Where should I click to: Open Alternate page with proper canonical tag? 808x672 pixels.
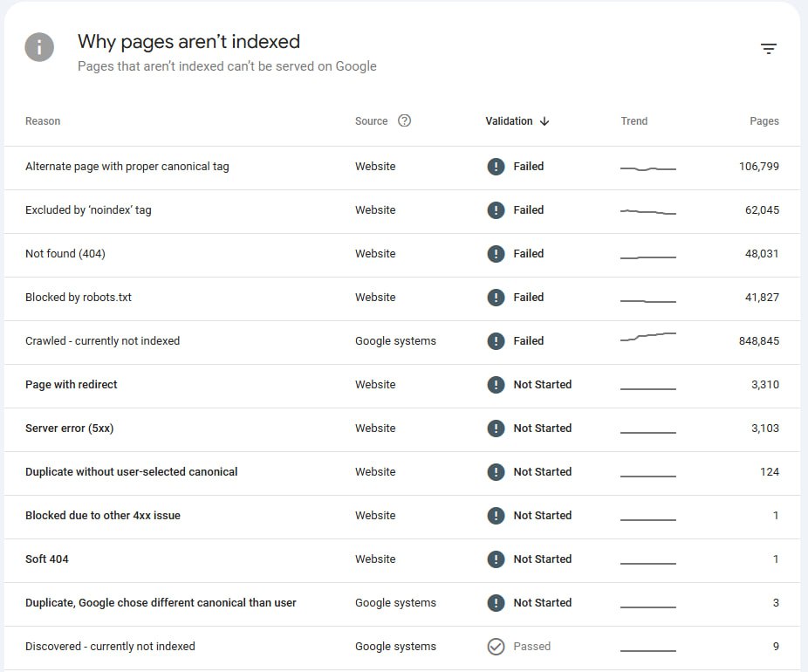tap(127, 167)
